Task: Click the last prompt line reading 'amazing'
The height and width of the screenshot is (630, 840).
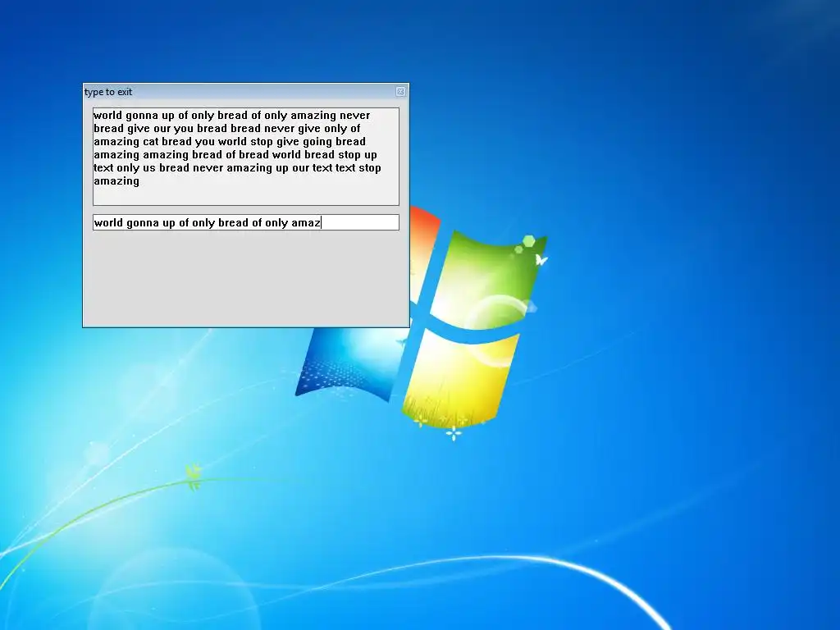Action: (116, 181)
